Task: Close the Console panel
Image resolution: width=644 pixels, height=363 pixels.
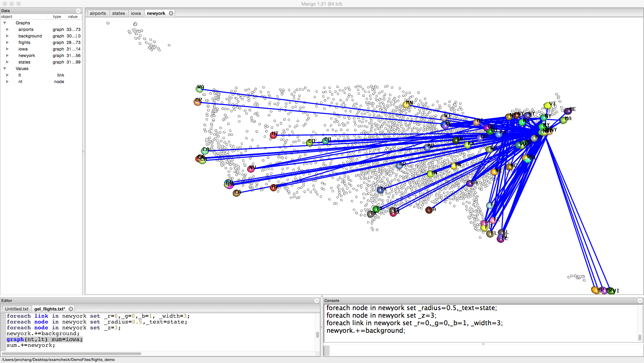Action: (x=640, y=300)
